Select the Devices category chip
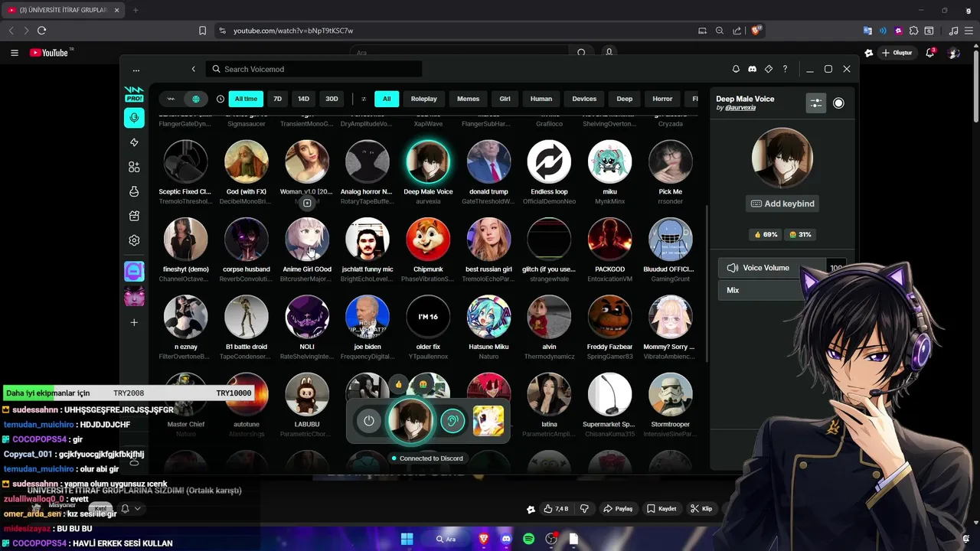 [x=584, y=99]
